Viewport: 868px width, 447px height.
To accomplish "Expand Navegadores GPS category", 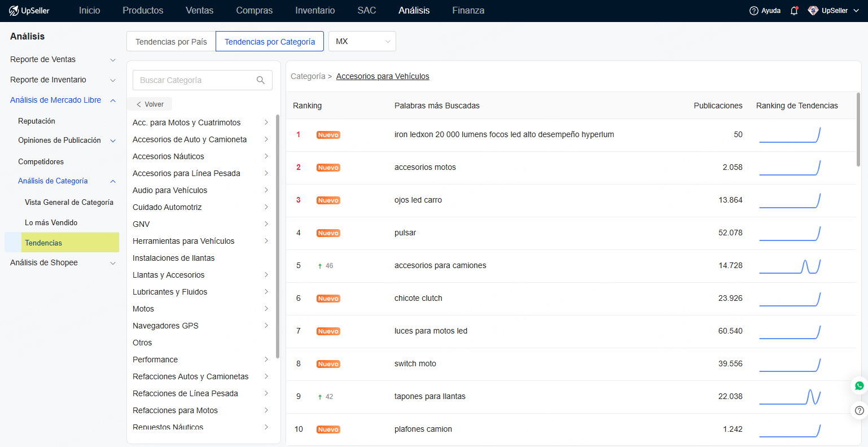I will (x=266, y=326).
